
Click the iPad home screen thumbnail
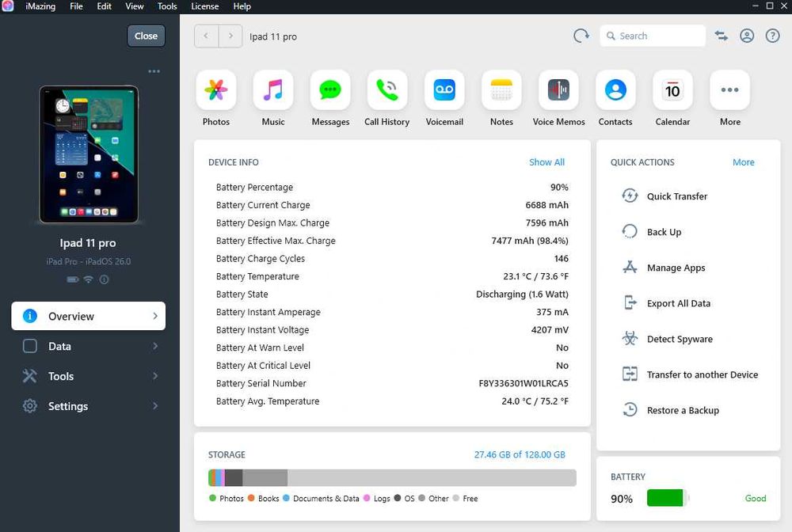click(89, 154)
